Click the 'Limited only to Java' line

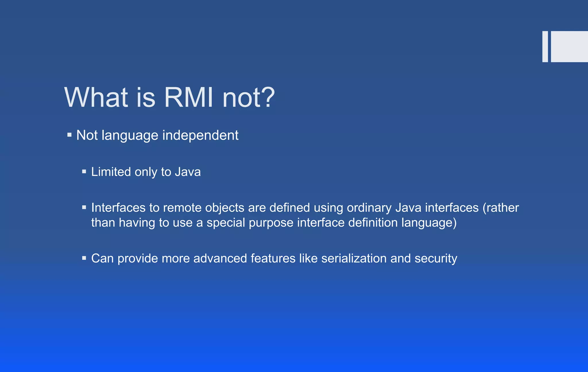(x=146, y=172)
